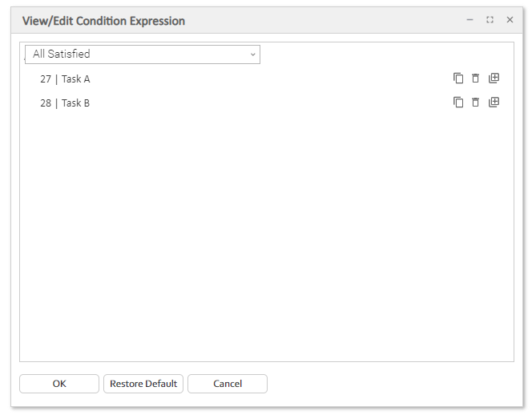
Task: Cancel the condition expression dialog
Action: click(x=228, y=384)
